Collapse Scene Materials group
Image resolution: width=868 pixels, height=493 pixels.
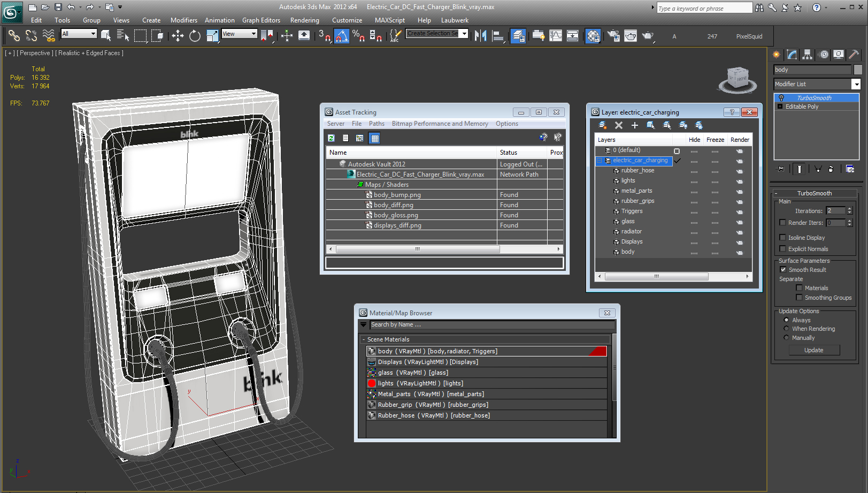pyautogui.click(x=364, y=339)
